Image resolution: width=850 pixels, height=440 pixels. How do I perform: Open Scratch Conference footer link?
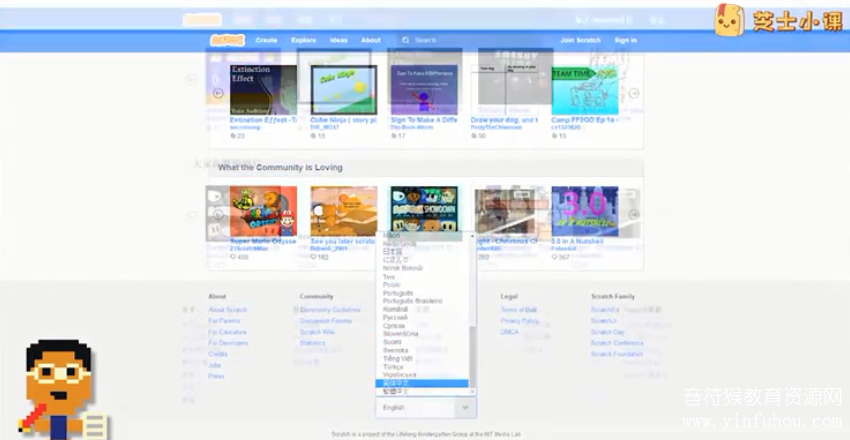tap(617, 343)
